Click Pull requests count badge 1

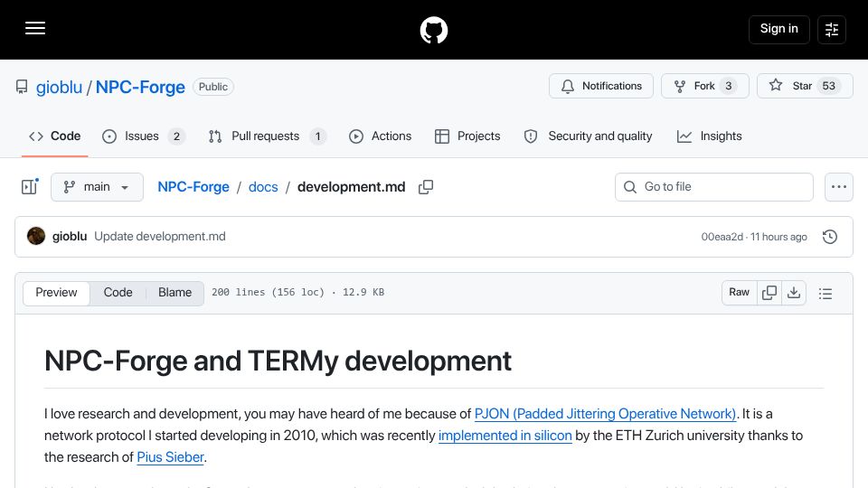[x=317, y=136]
